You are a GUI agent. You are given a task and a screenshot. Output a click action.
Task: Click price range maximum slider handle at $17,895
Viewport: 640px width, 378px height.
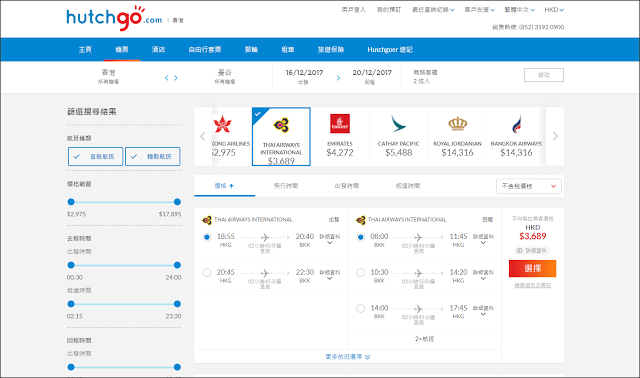[177, 202]
